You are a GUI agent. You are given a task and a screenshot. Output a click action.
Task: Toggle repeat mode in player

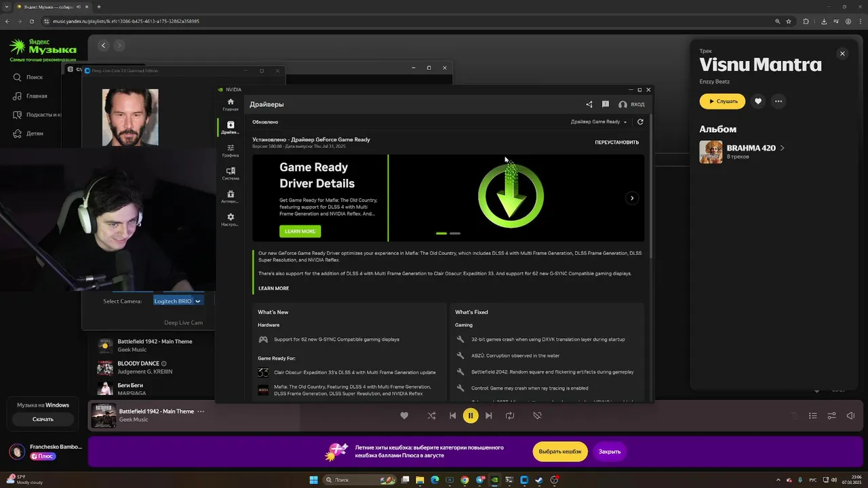pos(510,415)
